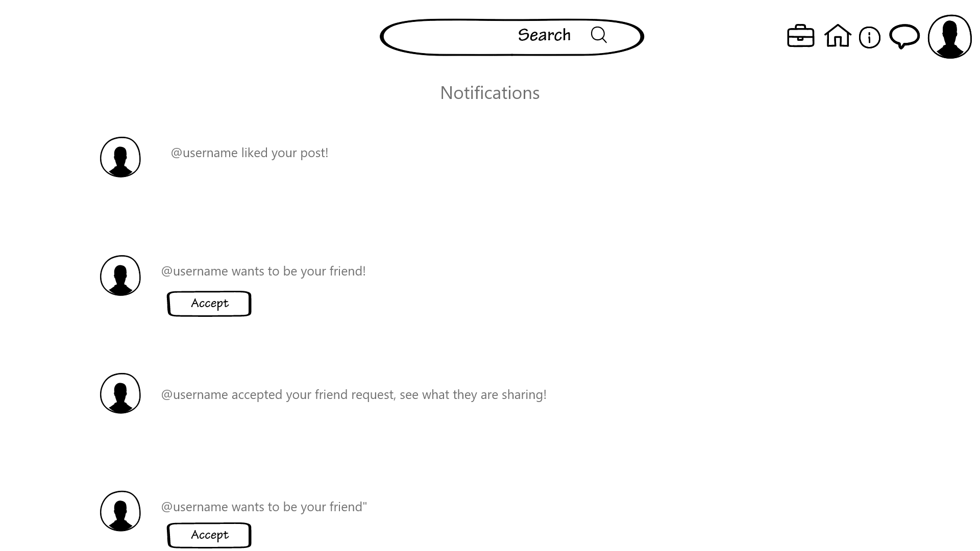Image resolution: width=980 pixels, height=551 pixels.
Task: Click the profile/account icon
Action: pyautogui.click(x=949, y=36)
